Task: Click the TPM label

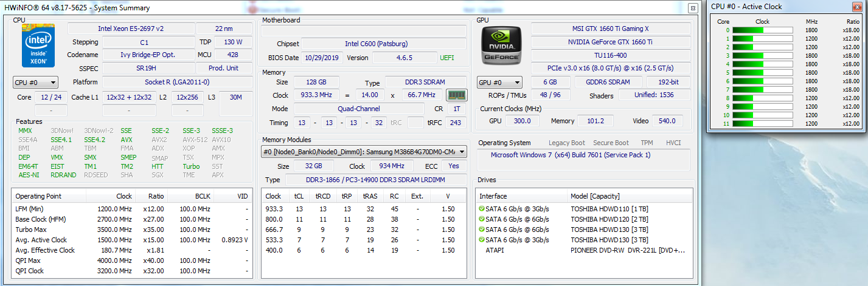Action: (647, 143)
